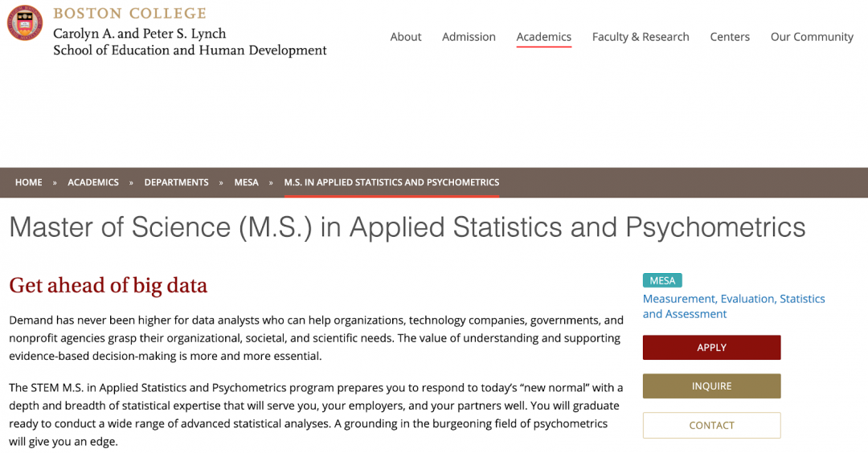Open the About navigation menu
This screenshot has height=453, width=868.
pyautogui.click(x=406, y=37)
